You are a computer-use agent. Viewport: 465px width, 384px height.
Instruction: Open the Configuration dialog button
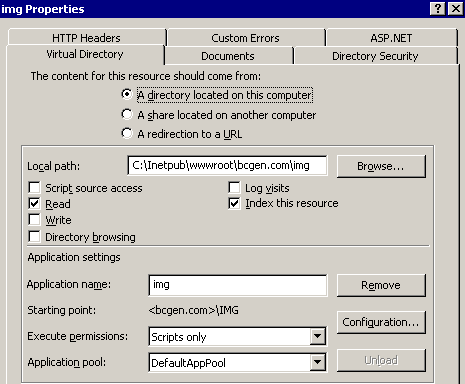click(x=381, y=322)
